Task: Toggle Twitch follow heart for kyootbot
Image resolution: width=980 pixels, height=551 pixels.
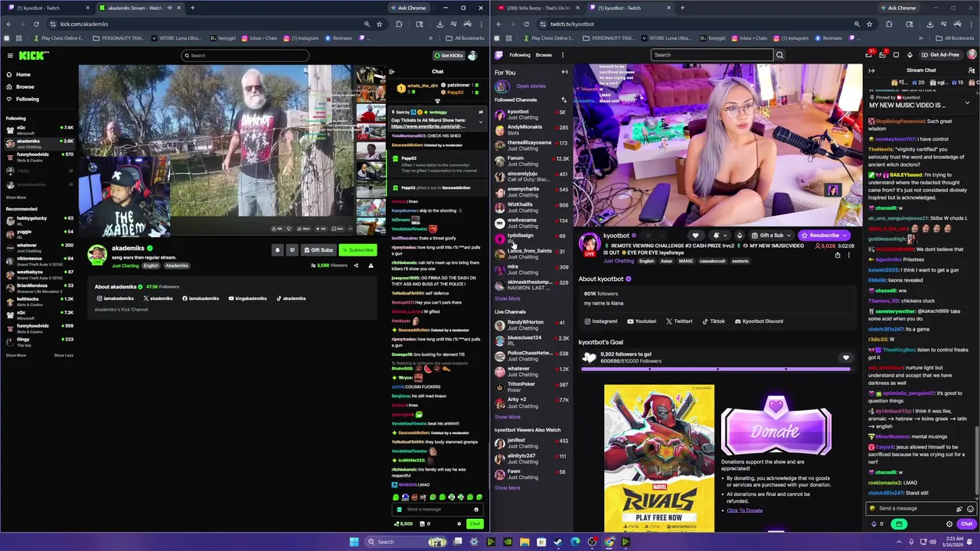Action: 695,236
